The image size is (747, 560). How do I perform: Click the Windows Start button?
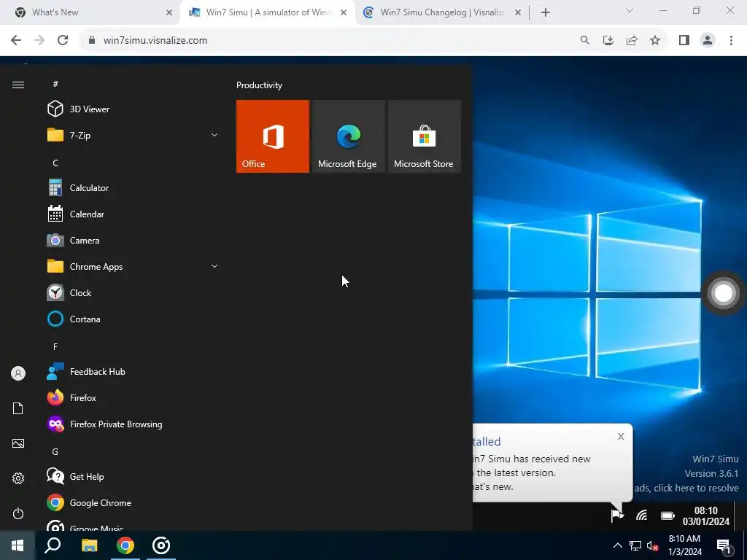(18, 545)
